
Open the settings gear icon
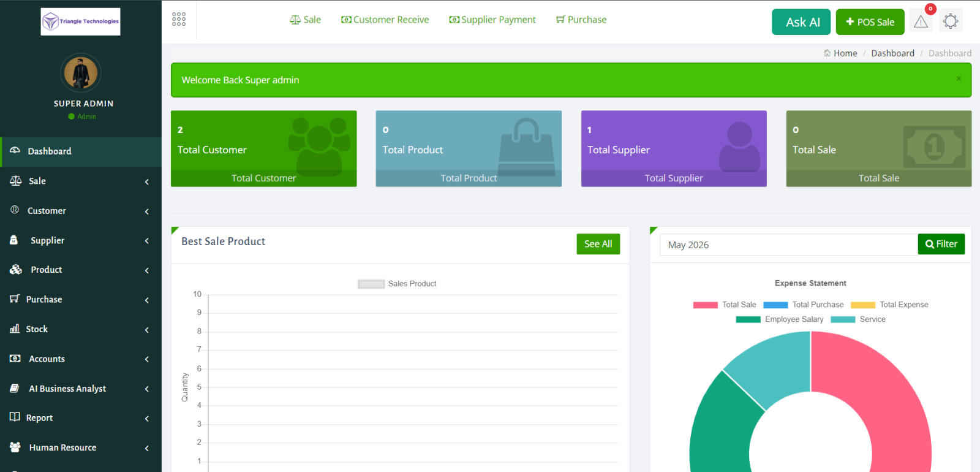point(951,21)
